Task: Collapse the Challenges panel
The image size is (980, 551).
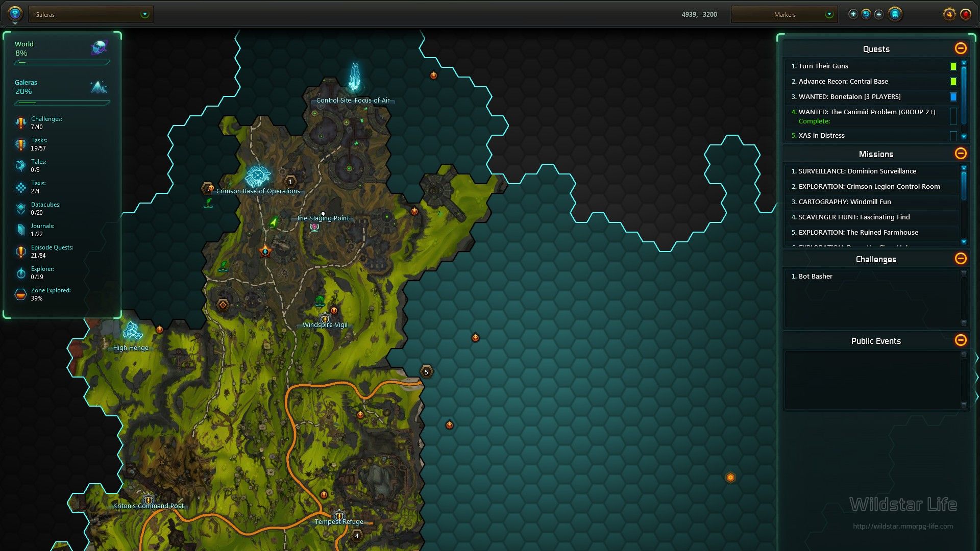Action: [961, 259]
